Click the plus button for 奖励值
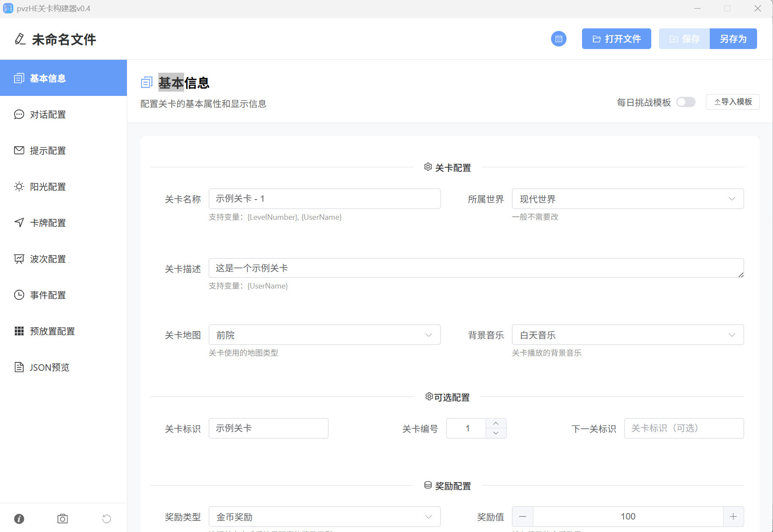This screenshot has width=773, height=532. coord(733,517)
